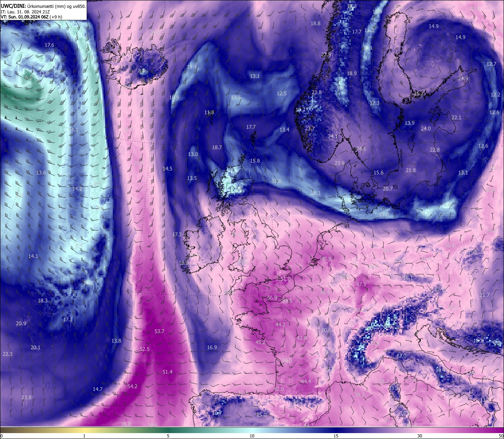This screenshot has width=504, height=439.
Task: Click the 14.7 map value
Action: tap(98, 389)
